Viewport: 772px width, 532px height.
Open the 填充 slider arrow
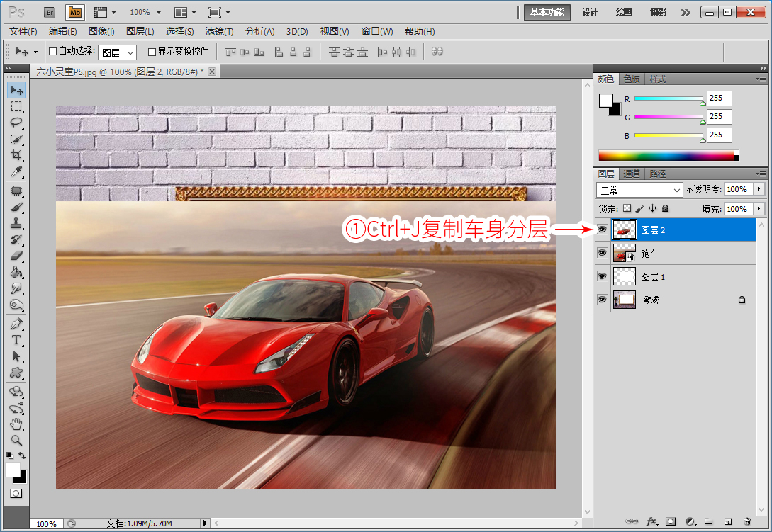click(x=759, y=209)
